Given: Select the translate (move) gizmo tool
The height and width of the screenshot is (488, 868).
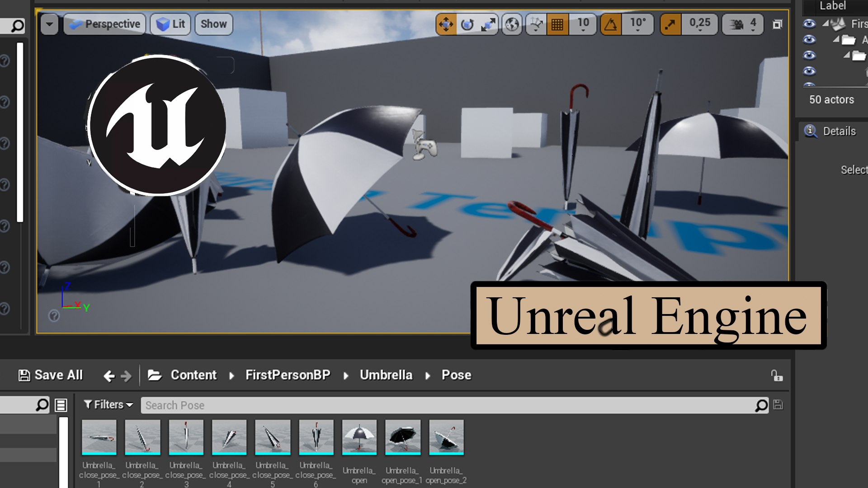Looking at the screenshot, I should [446, 24].
